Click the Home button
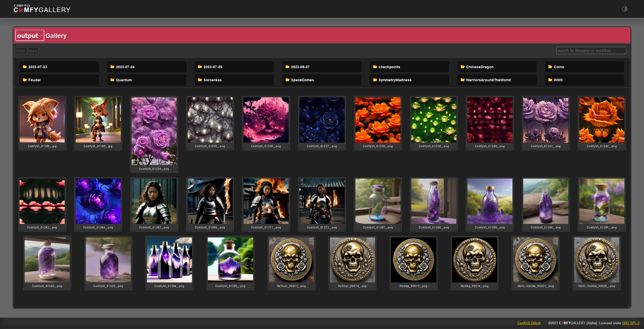 [20, 50]
